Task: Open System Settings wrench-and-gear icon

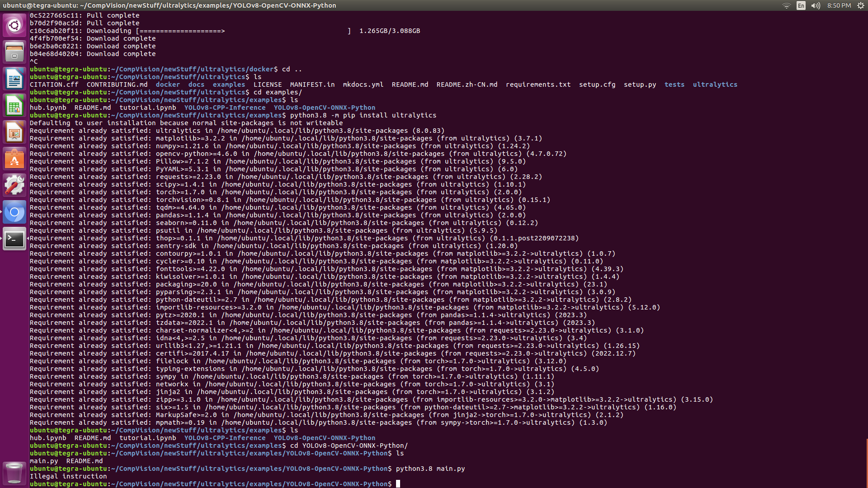Action: [x=14, y=186]
